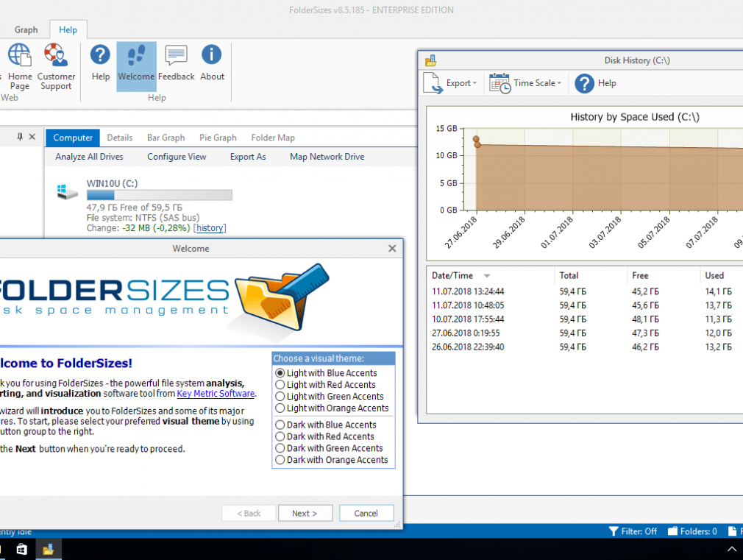Open the drive history link

coord(210,228)
